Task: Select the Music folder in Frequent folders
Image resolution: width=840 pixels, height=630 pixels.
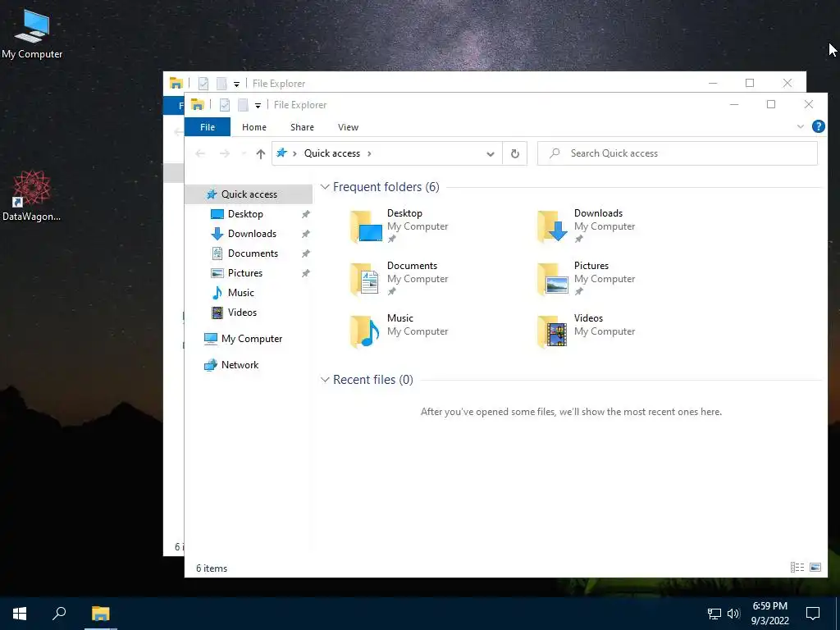Action: point(399,331)
